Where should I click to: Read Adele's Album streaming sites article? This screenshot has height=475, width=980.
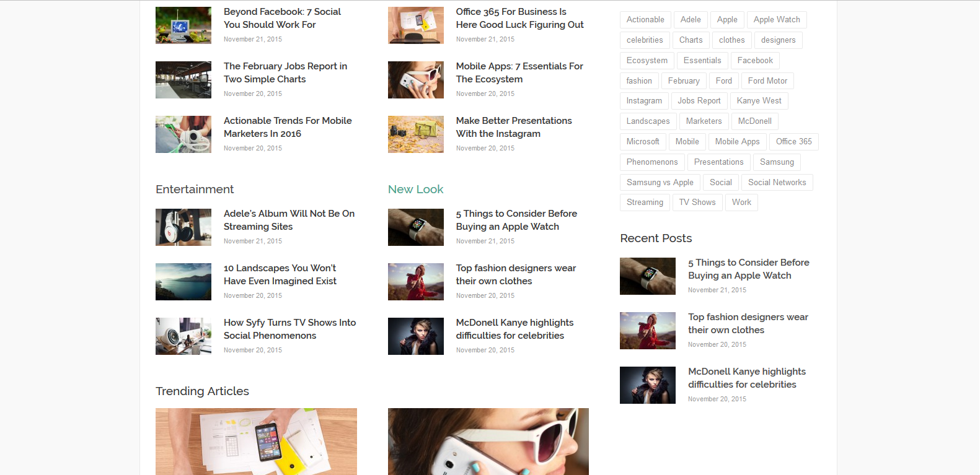click(x=289, y=220)
